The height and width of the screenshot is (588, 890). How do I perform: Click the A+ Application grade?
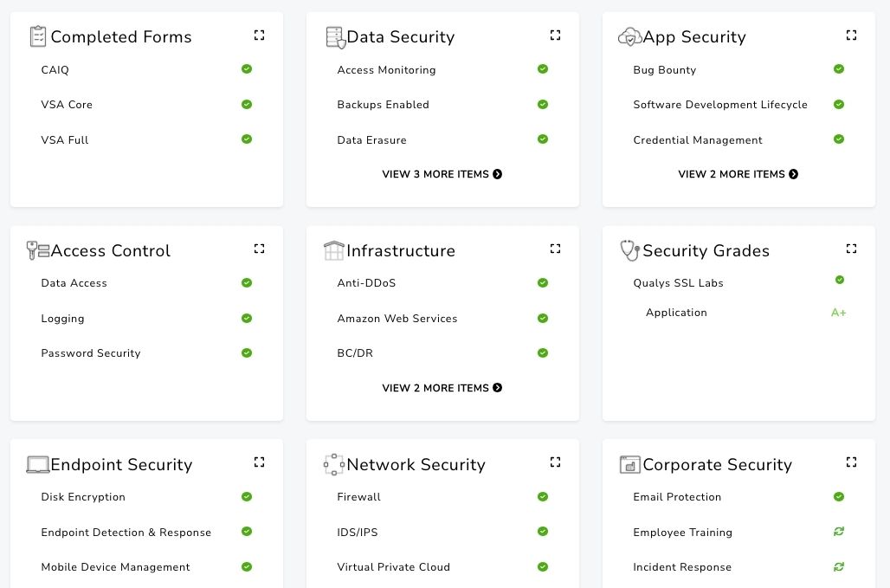click(838, 313)
